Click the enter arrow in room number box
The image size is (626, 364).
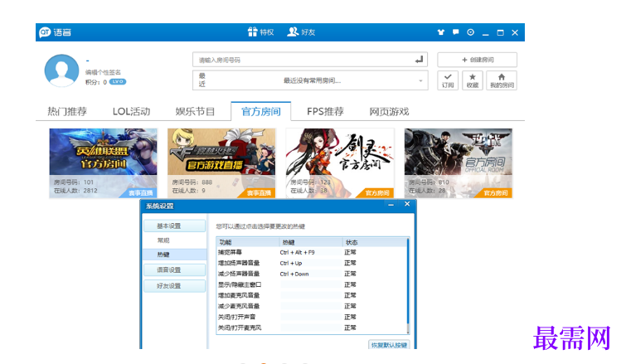point(419,60)
